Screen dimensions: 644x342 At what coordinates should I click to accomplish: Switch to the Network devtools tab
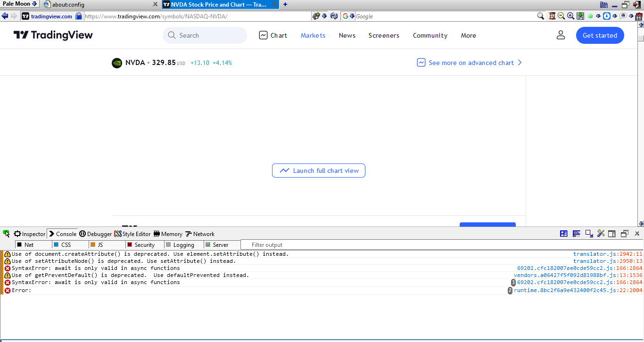pyautogui.click(x=200, y=234)
